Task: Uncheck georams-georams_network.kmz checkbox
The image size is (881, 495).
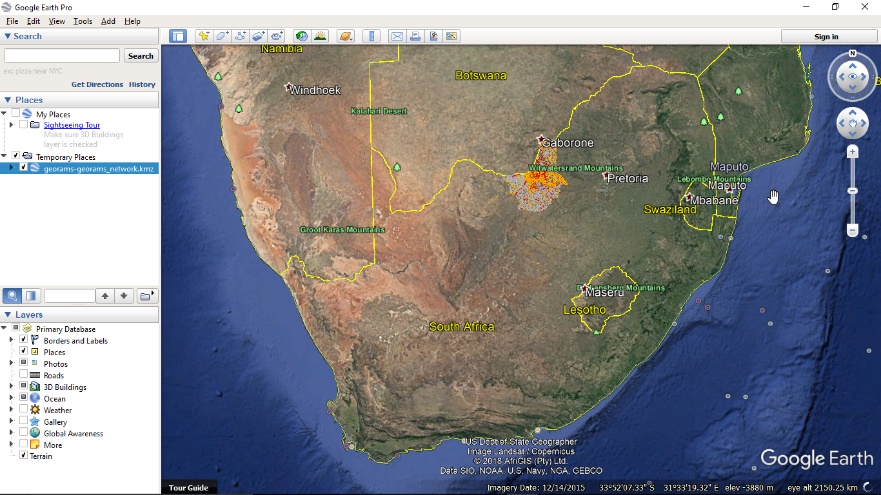Action: [23, 168]
